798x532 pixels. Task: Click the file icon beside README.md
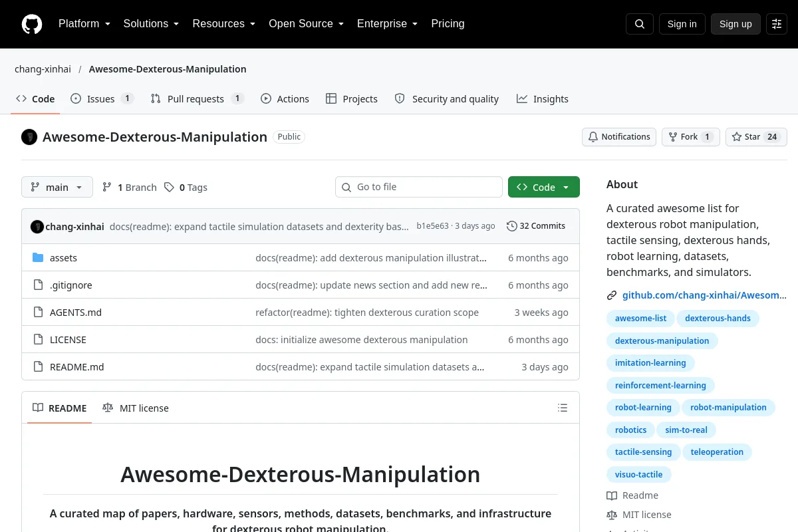38,367
